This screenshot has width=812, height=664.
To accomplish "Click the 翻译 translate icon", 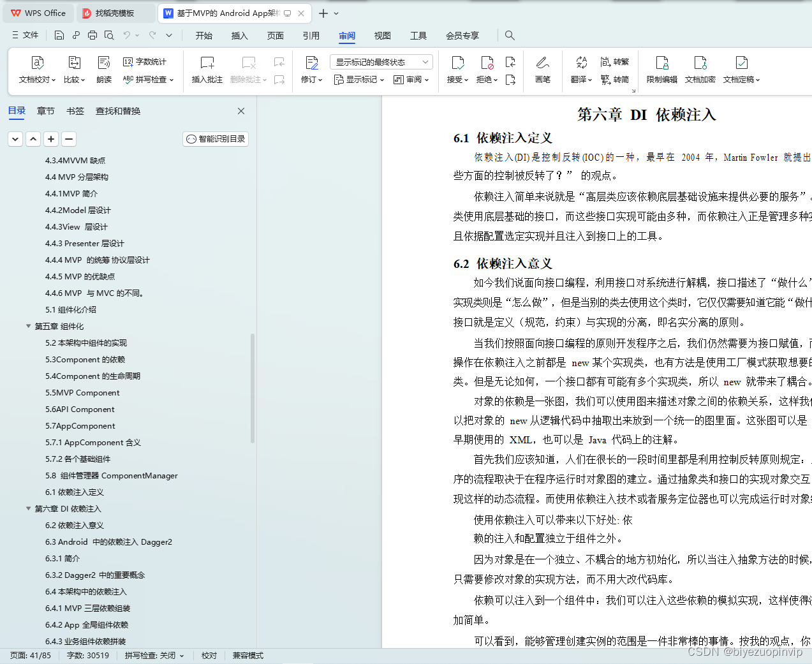I will (x=581, y=63).
